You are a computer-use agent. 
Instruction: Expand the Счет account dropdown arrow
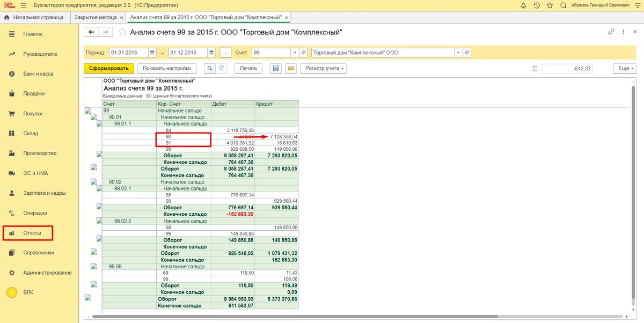point(295,53)
